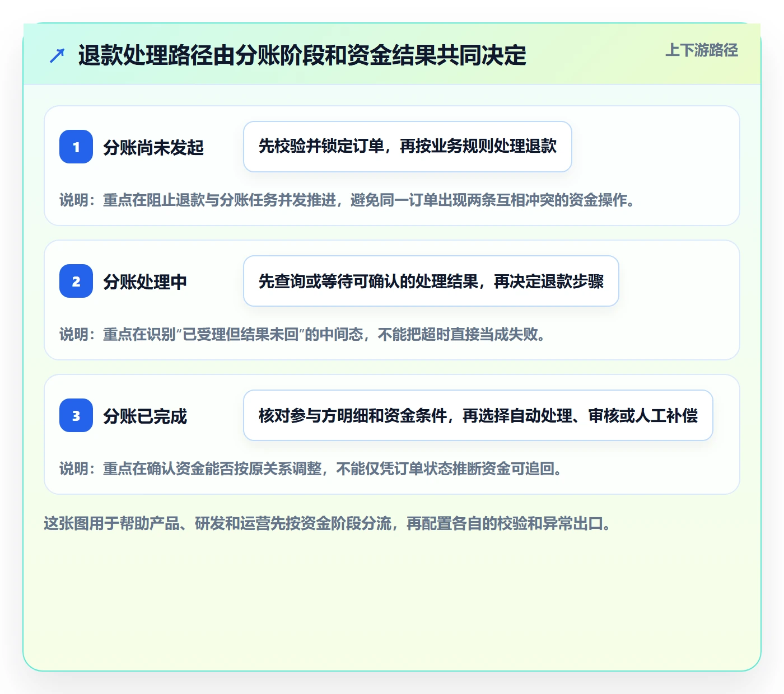
Task: Click the note about 阻止退款与分账任务并发推进
Action: [x=348, y=200]
